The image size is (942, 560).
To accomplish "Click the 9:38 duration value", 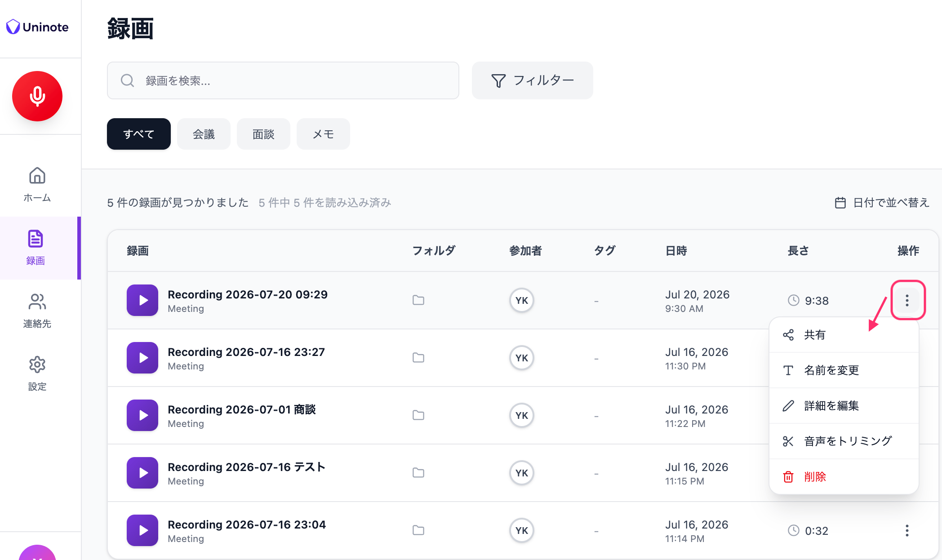I will click(817, 301).
